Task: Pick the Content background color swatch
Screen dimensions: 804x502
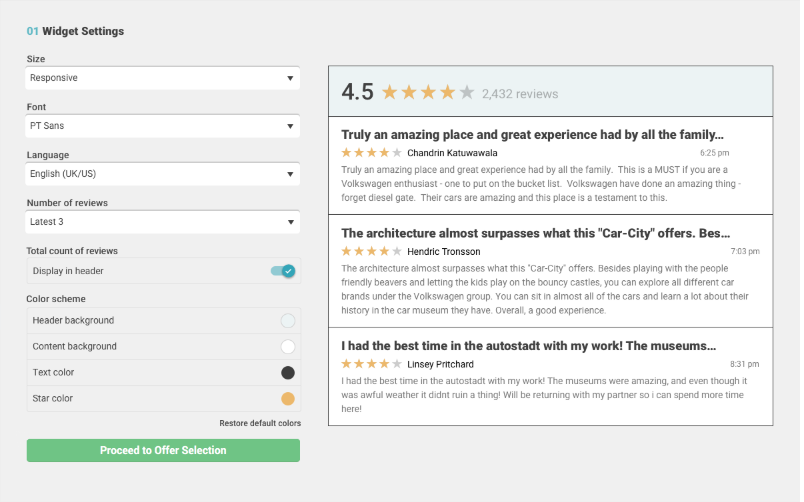Action: 288,347
